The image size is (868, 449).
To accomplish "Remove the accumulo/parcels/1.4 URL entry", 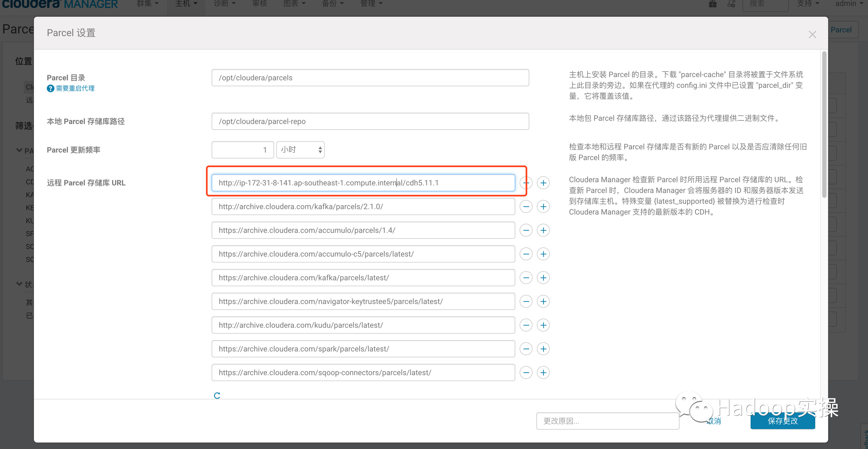I will 526,230.
